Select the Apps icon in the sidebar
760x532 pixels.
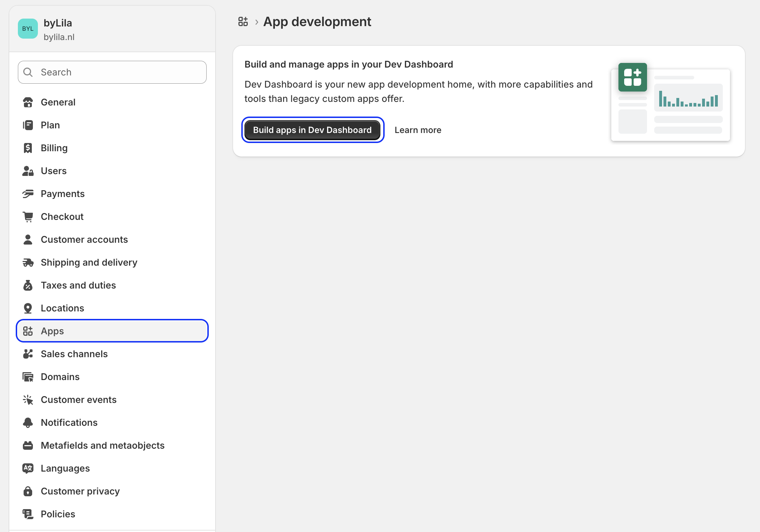pos(28,331)
